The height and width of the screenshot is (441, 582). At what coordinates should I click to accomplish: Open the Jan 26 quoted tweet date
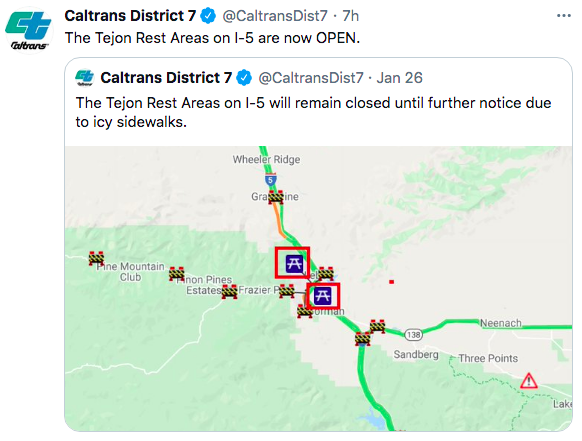coord(399,78)
